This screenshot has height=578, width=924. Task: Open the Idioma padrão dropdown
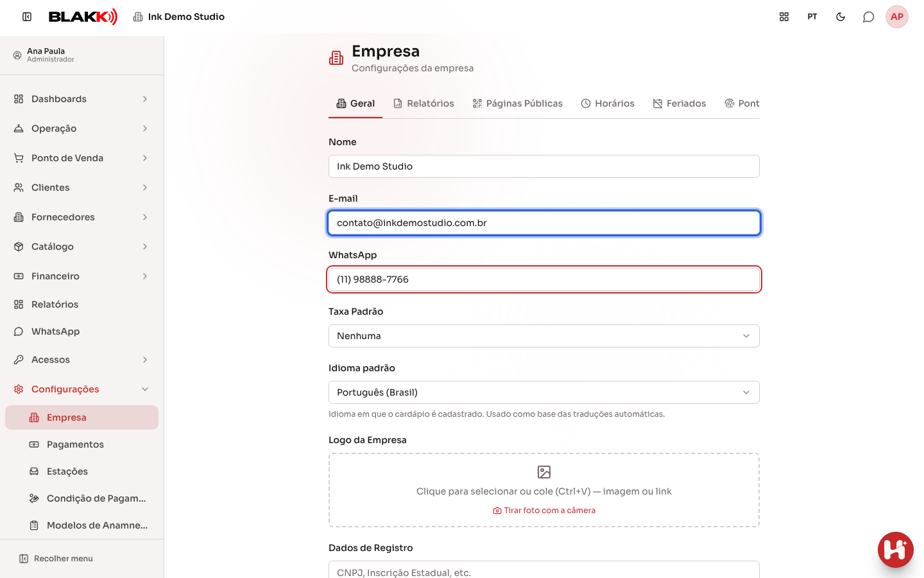click(x=544, y=392)
